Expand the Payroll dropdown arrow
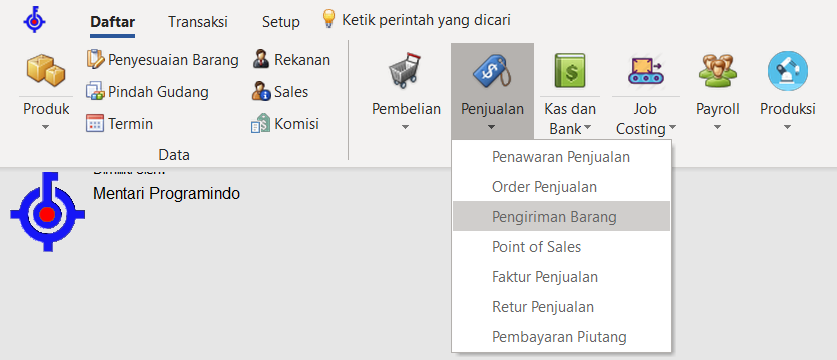Screen dimensions: 837x360 (717, 127)
